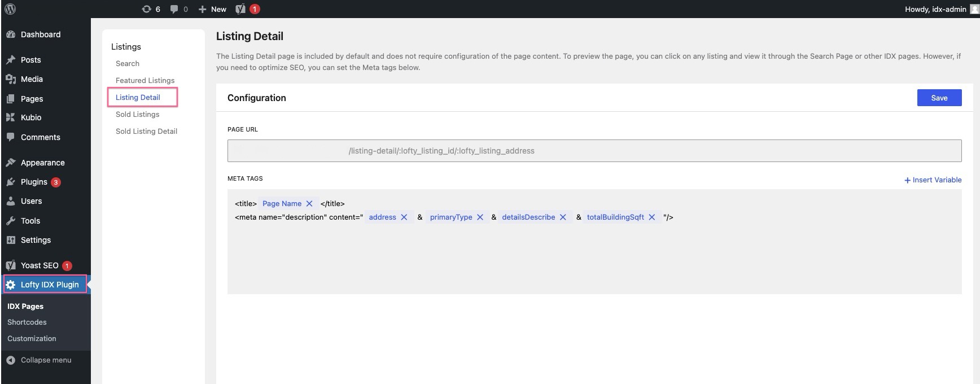Remove the primaryType variable tag
The width and height of the screenshot is (980, 384).
click(480, 217)
